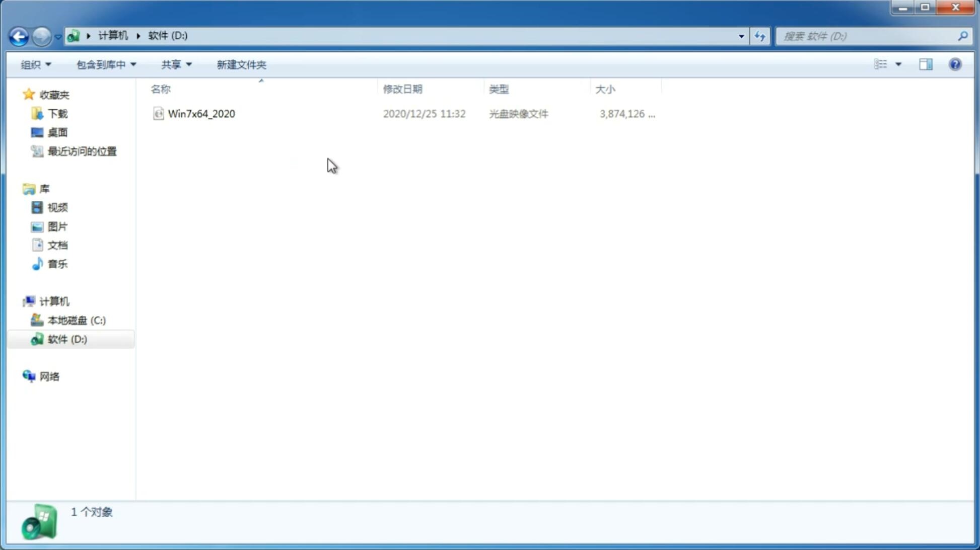
Task: Open 桌面 desktop shortcut
Action: [56, 132]
